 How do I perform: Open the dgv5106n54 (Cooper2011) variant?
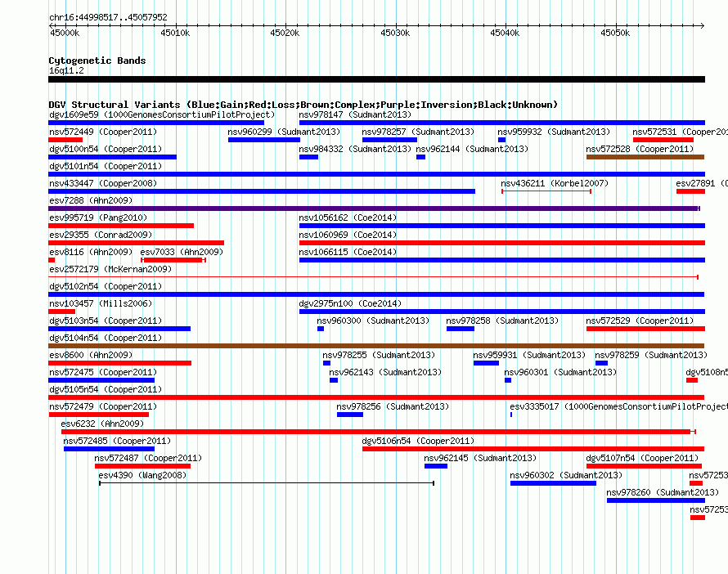[418, 441]
